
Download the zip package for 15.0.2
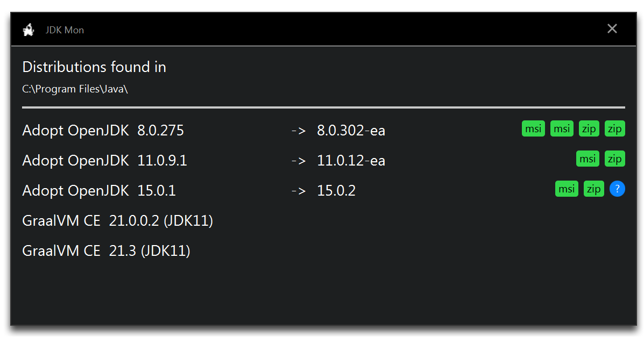pos(594,189)
